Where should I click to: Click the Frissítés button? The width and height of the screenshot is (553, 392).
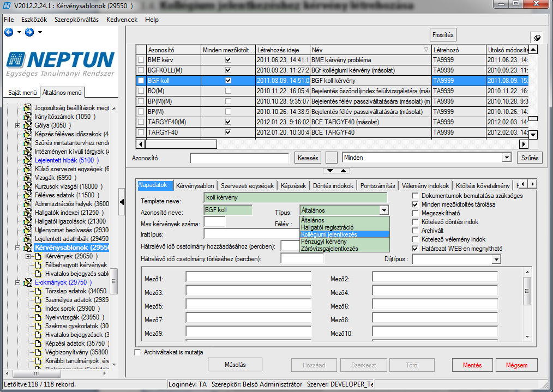tap(443, 35)
